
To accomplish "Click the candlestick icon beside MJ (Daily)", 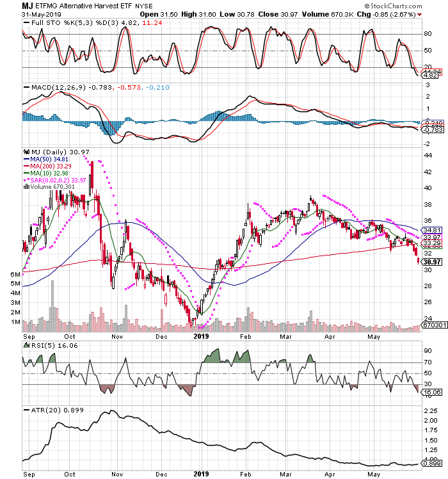I will coord(27,152).
